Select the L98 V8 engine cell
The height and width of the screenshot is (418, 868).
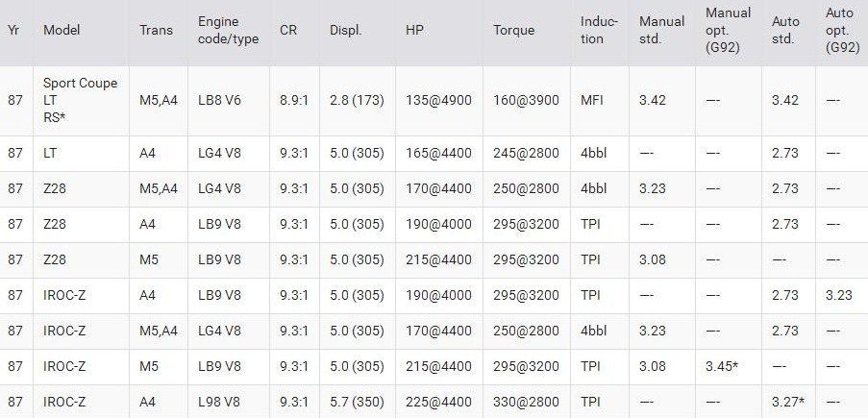[219, 402]
